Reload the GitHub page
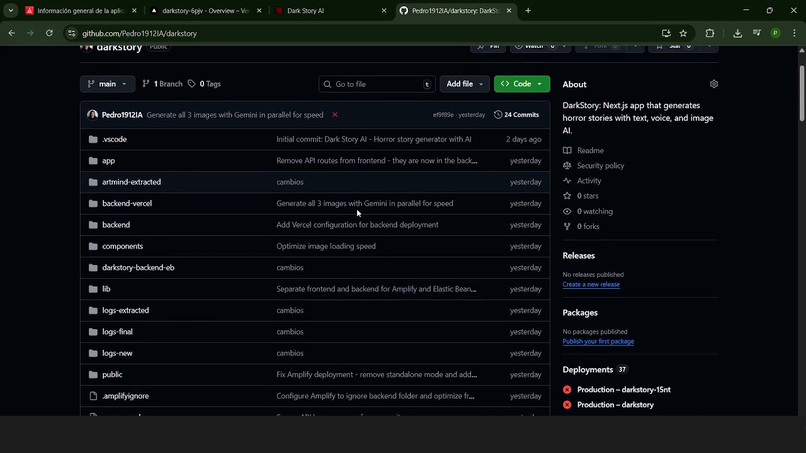 pos(49,33)
